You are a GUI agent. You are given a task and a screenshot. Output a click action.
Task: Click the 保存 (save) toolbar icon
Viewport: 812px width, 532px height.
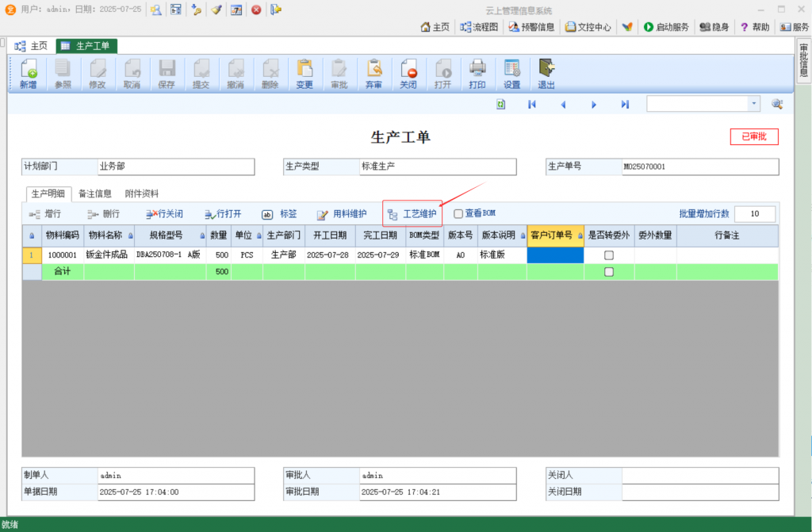[x=167, y=74]
